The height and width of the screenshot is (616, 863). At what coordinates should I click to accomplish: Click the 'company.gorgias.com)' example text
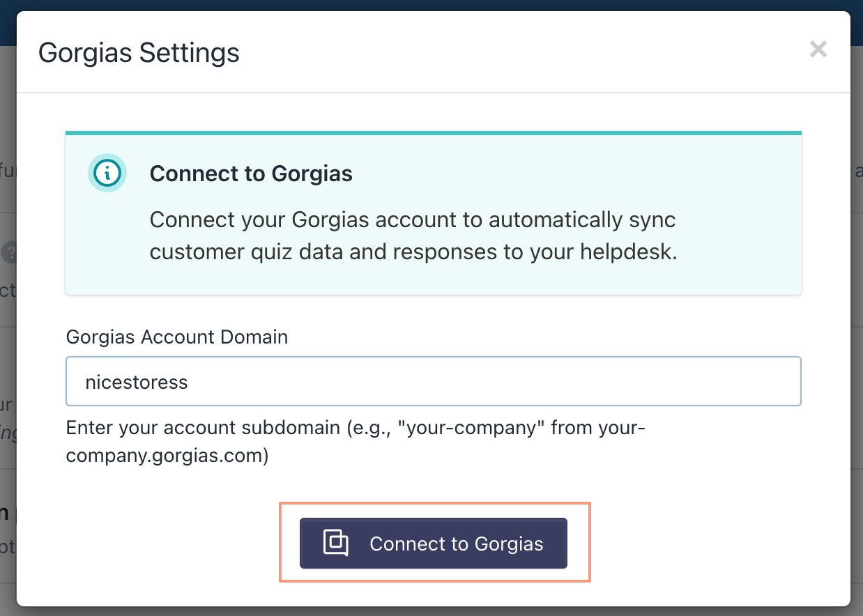click(x=167, y=458)
